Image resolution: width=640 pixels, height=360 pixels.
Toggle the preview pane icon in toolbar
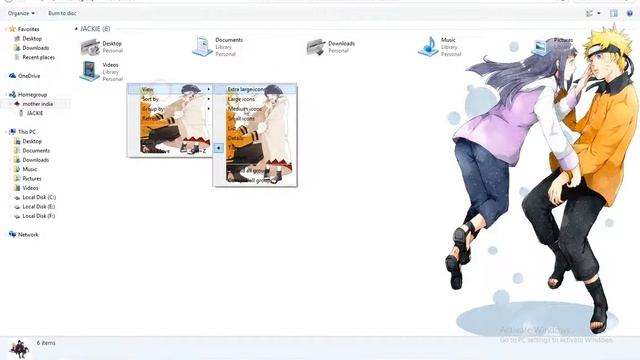point(614,13)
